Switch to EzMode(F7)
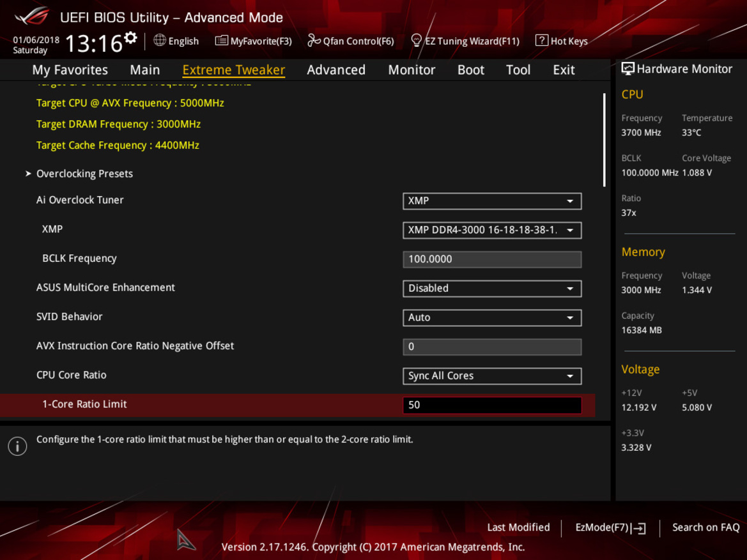The width and height of the screenshot is (747, 560). coord(611,527)
